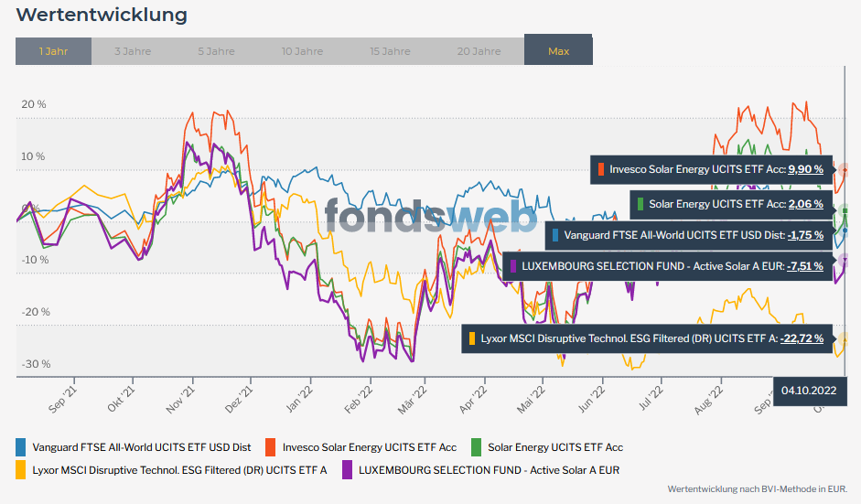This screenshot has height=504, width=861.
Task: Hide Lyxor MSCI Disruptive Technol. legend entry
Action: point(179,469)
